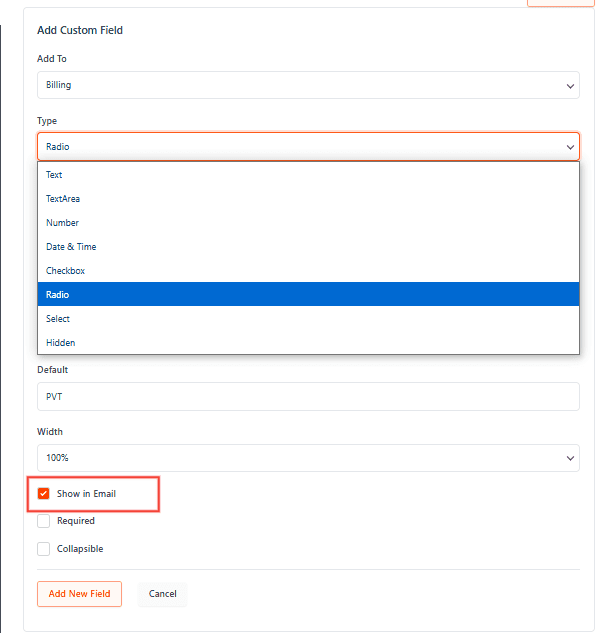The width and height of the screenshot is (615, 633).
Task: Click the chevron arrow on Type dropdown
Action: [x=570, y=147]
